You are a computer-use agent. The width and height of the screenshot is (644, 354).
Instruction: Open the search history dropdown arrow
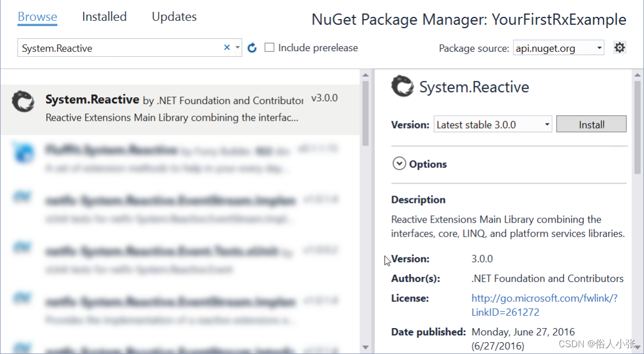(237, 48)
